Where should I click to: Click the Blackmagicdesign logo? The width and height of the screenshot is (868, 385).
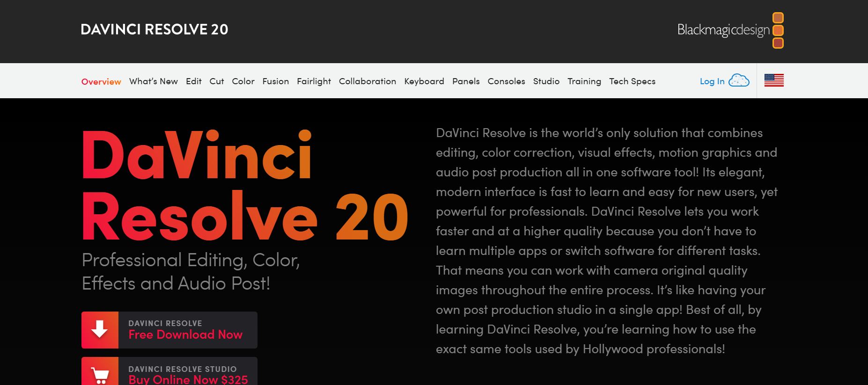730,30
